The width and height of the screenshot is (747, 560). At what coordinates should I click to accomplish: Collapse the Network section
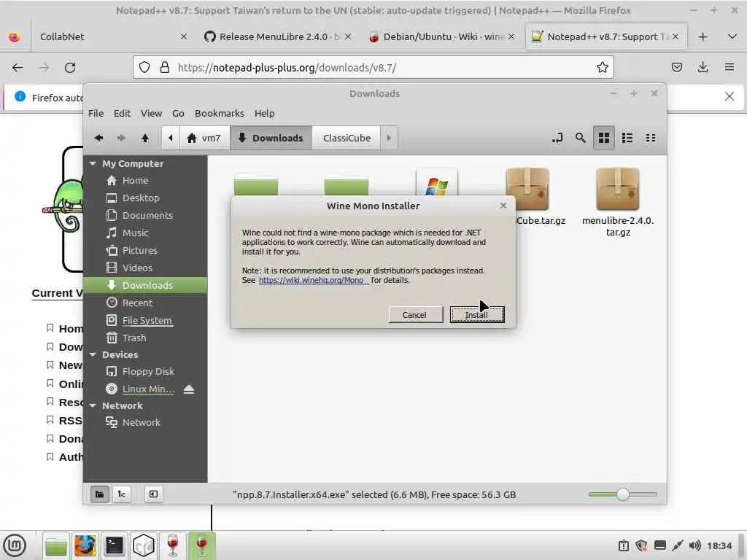93,405
